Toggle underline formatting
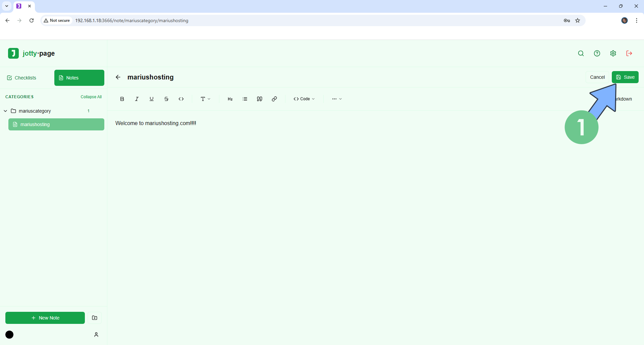Viewport: 644px width, 345px height. tap(152, 99)
